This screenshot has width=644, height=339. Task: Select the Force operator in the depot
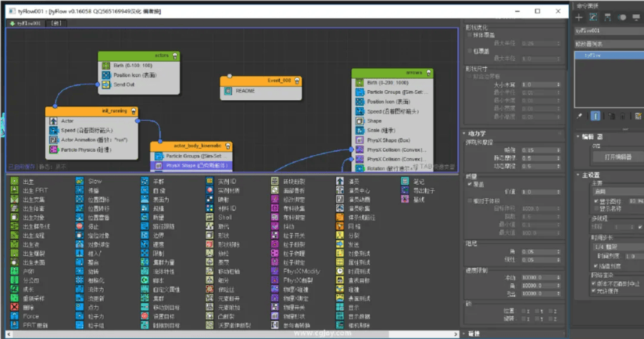coord(31,315)
